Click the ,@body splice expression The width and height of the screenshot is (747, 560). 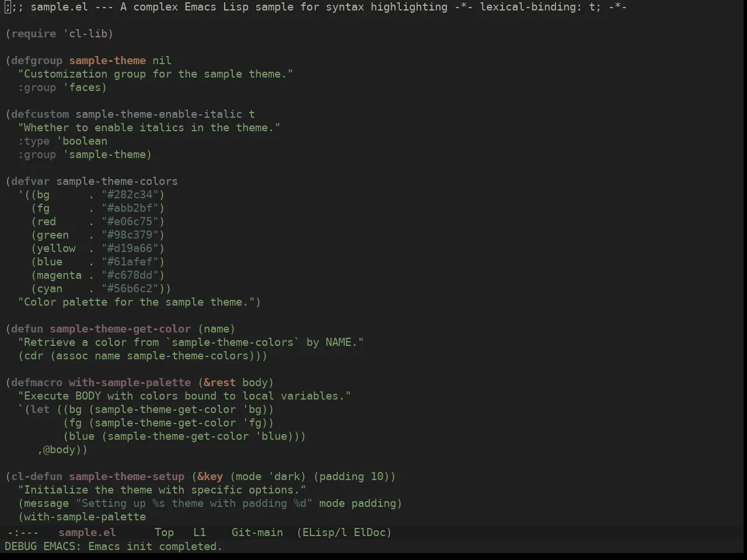59,449
